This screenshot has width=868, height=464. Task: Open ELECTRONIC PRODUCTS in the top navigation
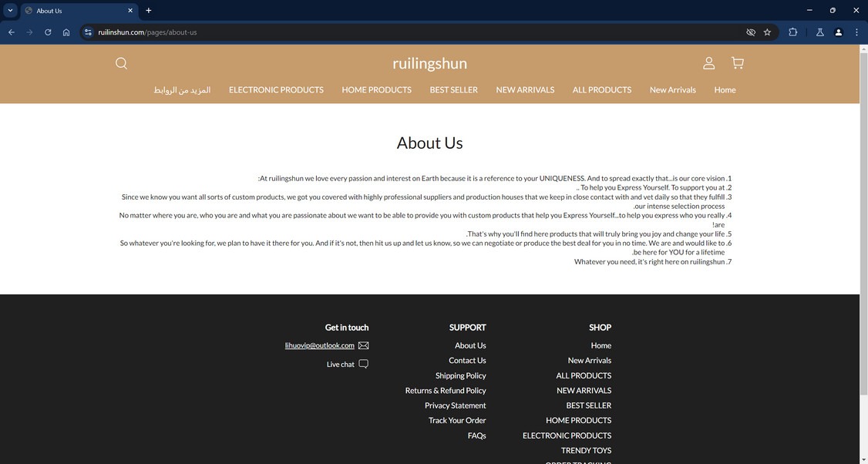(x=276, y=89)
